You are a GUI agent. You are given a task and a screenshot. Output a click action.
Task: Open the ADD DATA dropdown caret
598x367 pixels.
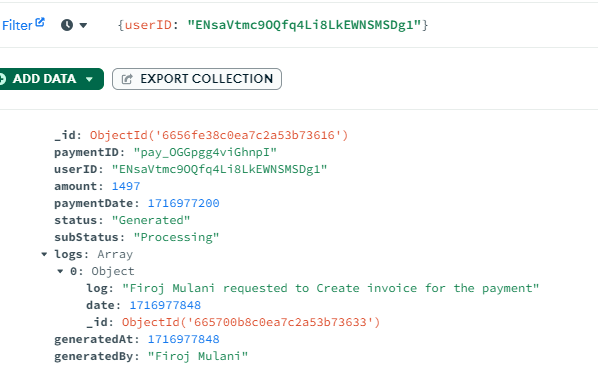pyautogui.click(x=89, y=79)
